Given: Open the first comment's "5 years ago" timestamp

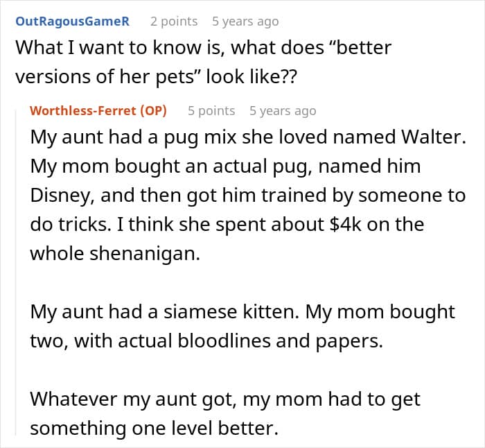Looking at the screenshot, I should 245,21.
